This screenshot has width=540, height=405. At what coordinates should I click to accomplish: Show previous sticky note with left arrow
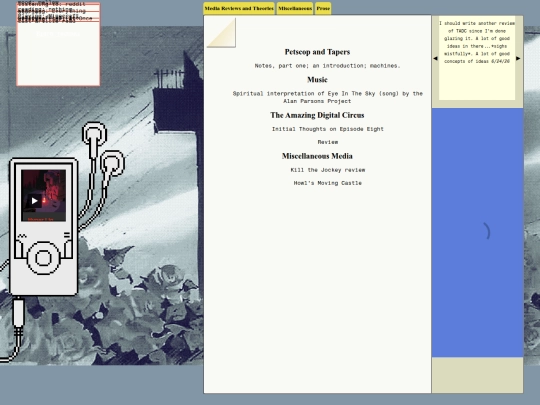click(435, 59)
